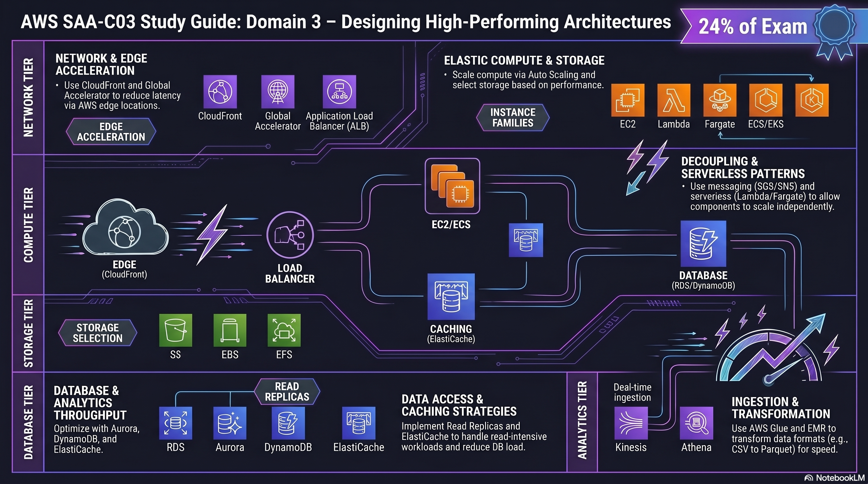Select the Global Accelerator icon
Viewport: 868px width, 484px height.
pyautogui.click(x=278, y=92)
